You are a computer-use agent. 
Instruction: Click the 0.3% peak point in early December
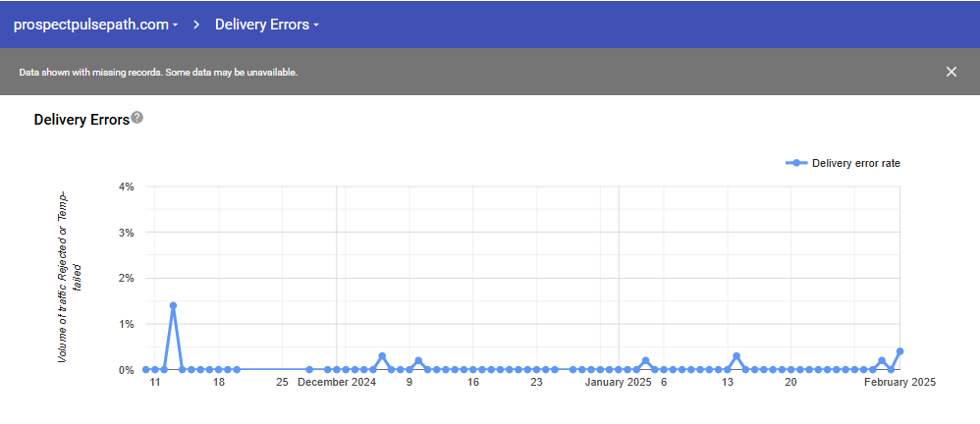382,356
